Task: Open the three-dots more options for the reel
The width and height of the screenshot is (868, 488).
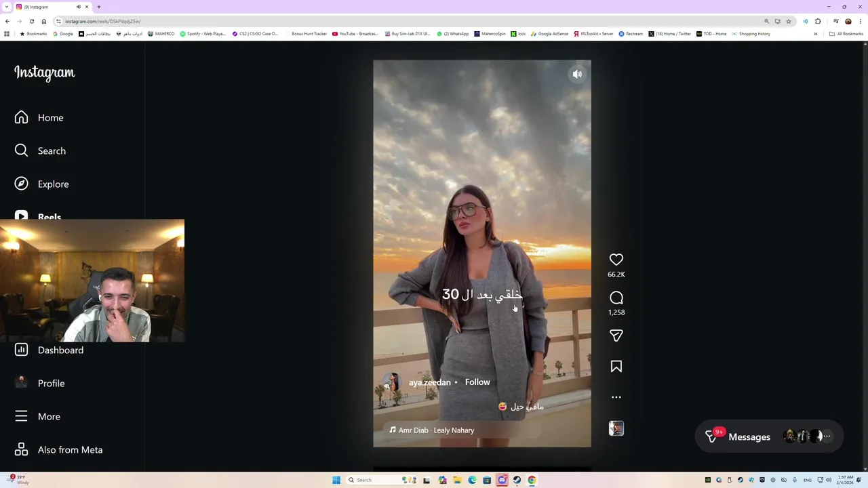Action: click(x=616, y=397)
